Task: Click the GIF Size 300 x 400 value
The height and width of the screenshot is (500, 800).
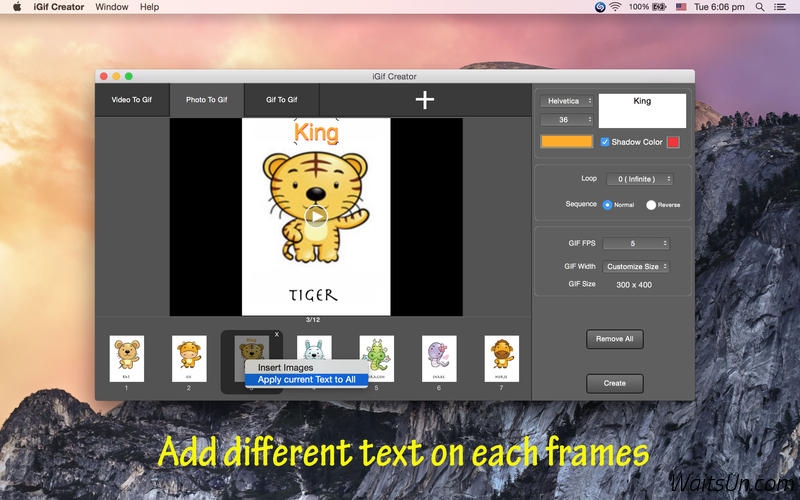Action: click(x=634, y=285)
